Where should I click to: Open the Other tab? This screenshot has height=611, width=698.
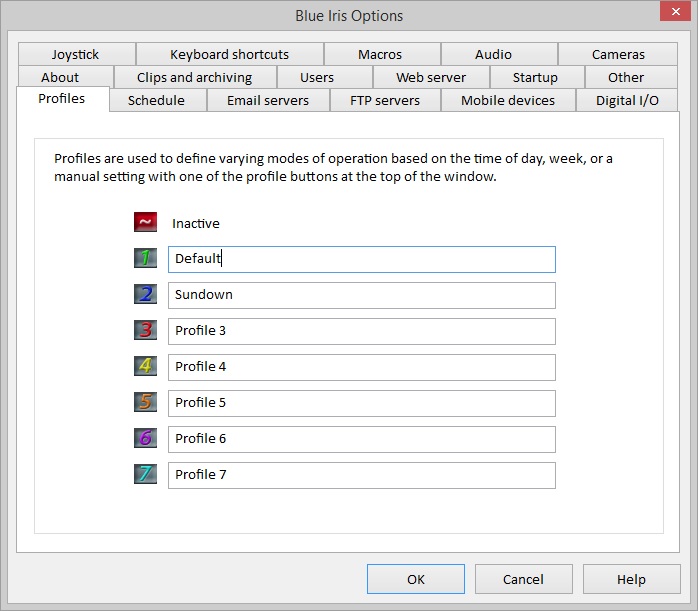tap(631, 77)
